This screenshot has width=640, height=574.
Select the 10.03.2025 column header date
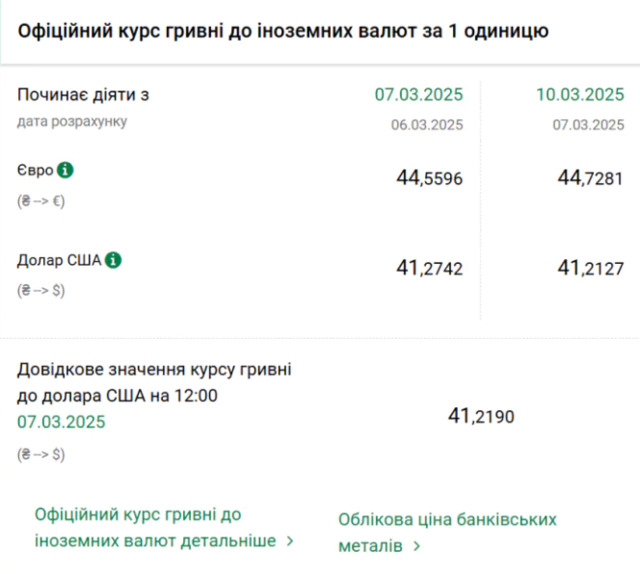(580, 95)
